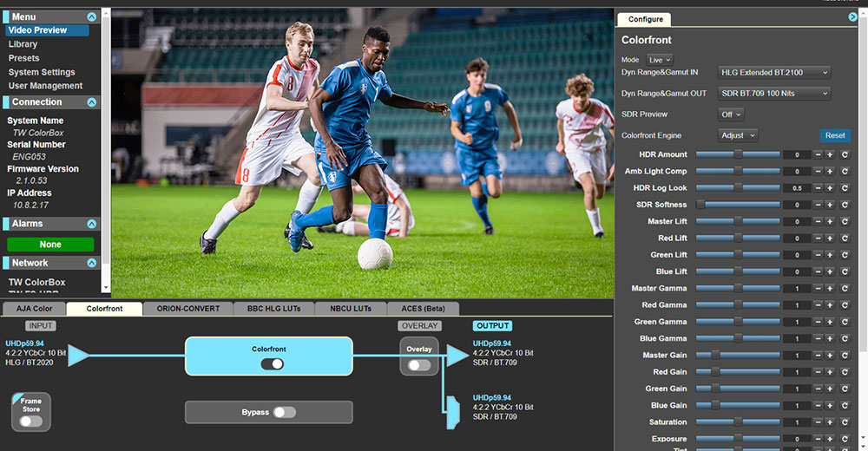This screenshot has width=868, height=451.
Task: Open the Mode dropdown set to Live
Action: point(660,60)
